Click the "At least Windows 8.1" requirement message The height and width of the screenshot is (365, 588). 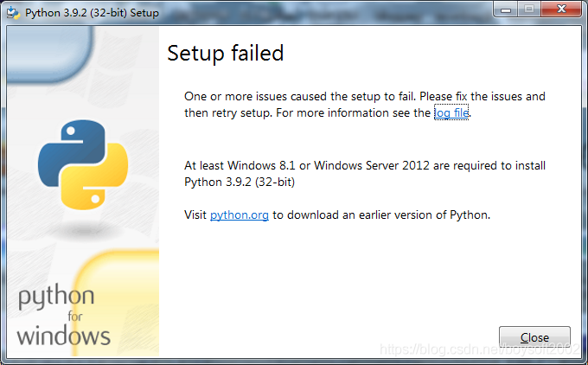364,165
